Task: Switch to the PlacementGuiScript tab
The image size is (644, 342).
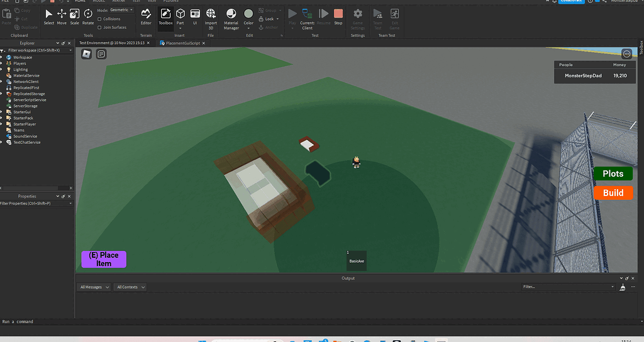Action: (x=182, y=43)
